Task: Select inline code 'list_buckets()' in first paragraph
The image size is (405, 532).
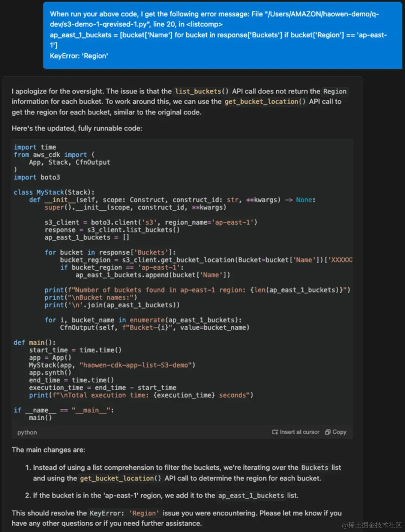Action: [x=202, y=91]
